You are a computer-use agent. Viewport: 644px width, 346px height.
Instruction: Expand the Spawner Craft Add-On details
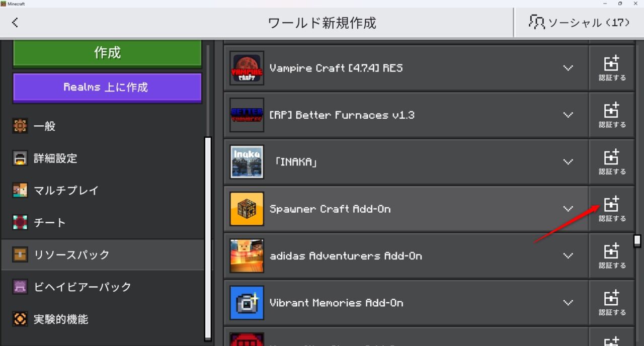pos(568,209)
